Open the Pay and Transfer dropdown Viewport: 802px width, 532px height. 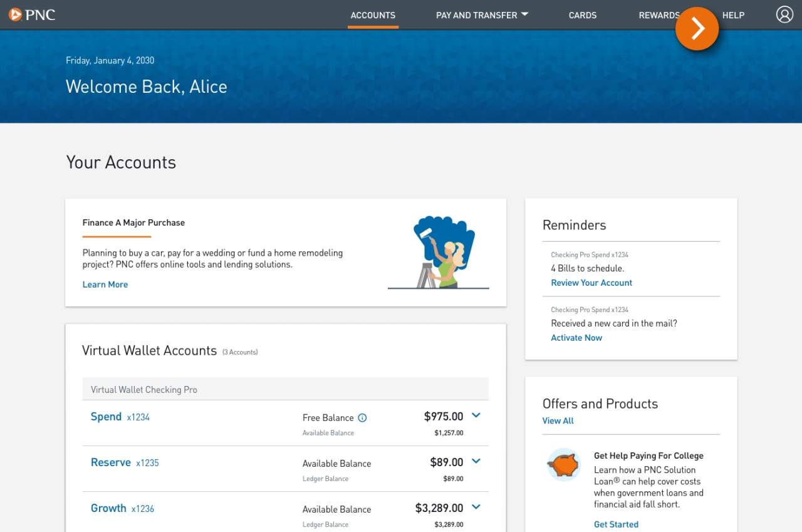pos(482,15)
